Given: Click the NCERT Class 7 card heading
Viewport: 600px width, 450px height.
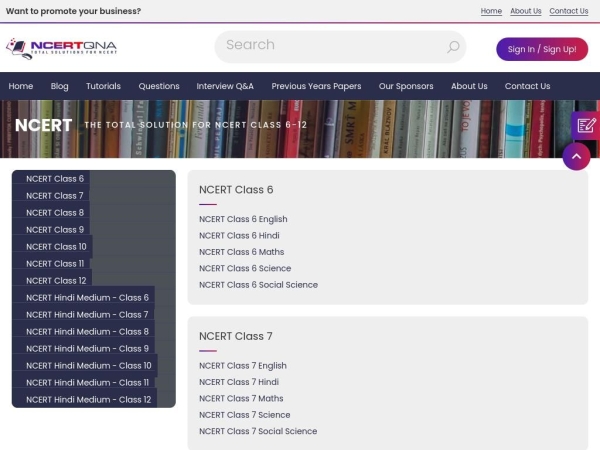Looking at the screenshot, I should point(236,336).
